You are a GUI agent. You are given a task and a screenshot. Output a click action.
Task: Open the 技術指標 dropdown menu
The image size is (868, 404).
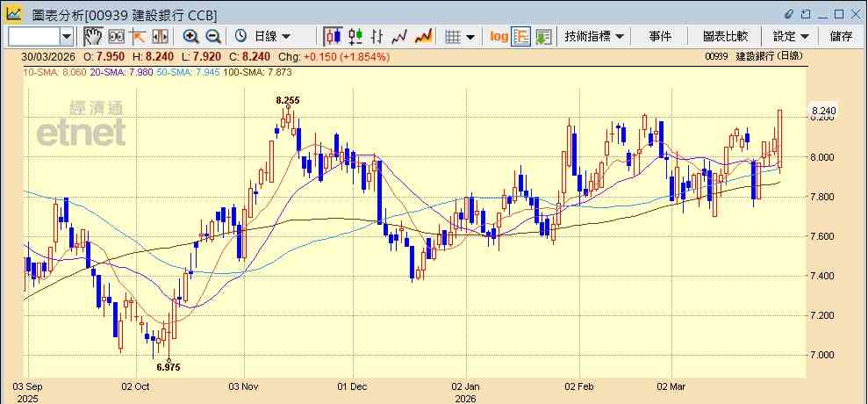(593, 37)
